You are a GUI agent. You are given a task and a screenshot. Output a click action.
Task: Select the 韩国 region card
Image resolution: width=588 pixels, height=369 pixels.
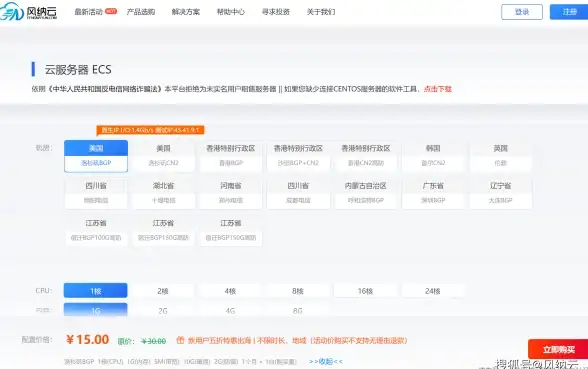433,156
